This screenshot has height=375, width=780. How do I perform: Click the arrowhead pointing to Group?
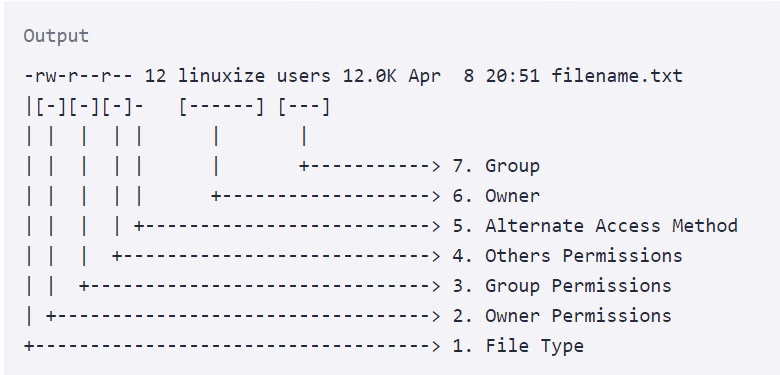[x=436, y=166]
